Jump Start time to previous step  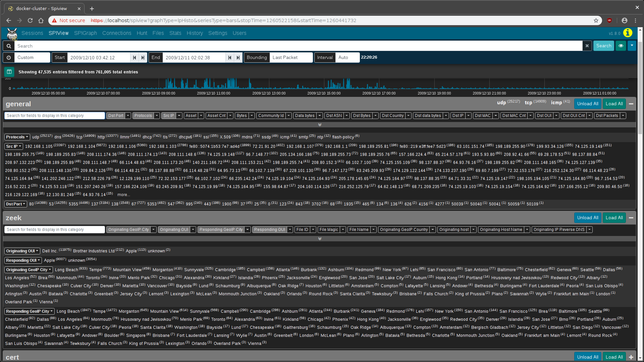(x=135, y=57)
